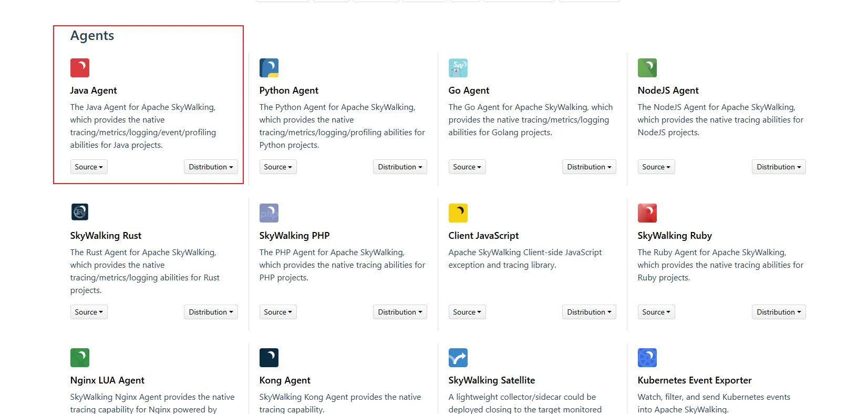Click the green Nginx LUA Agent icon
The height and width of the screenshot is (414, 868).
tap(80, 358)
